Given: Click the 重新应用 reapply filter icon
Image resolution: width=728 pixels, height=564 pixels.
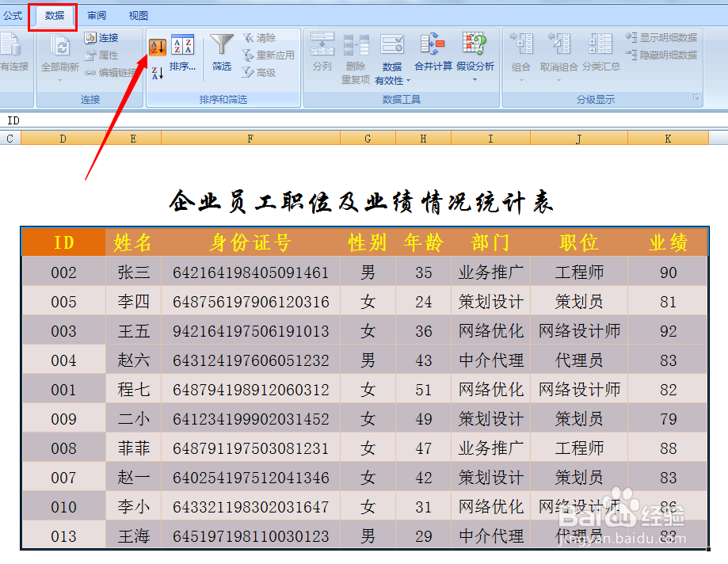Looking at the screenshot, I should 248,54.
